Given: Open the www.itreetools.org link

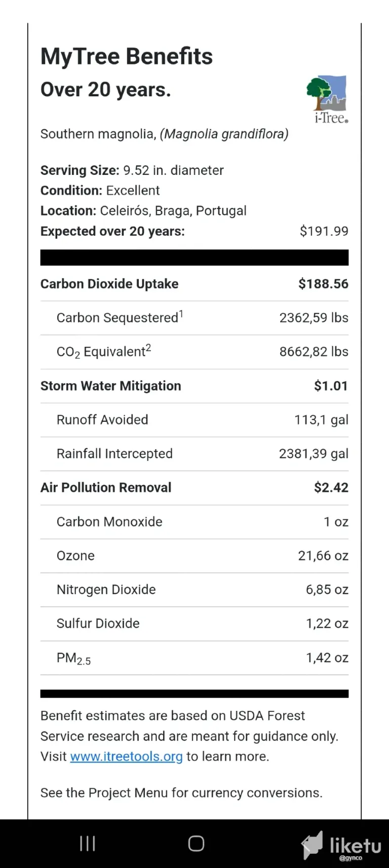Looking at the screenshot, I should [126, 756].
